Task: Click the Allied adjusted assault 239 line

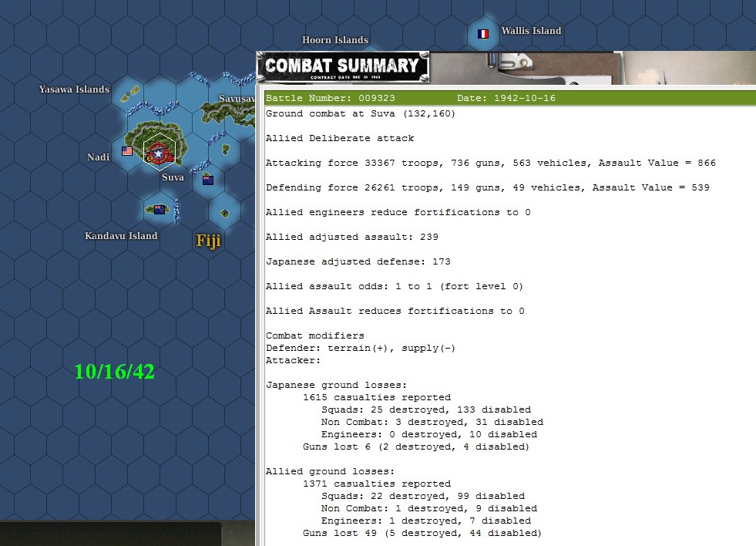Action: coord(352,237)
